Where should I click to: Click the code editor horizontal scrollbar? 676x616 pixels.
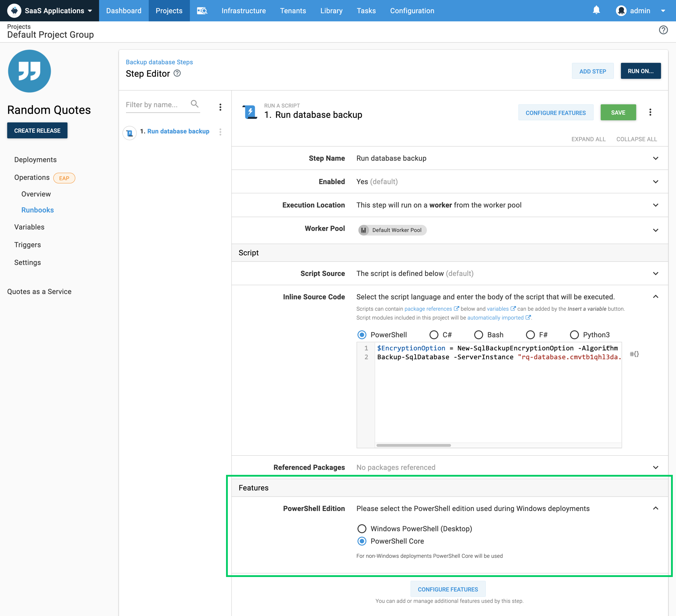(413, 445)
